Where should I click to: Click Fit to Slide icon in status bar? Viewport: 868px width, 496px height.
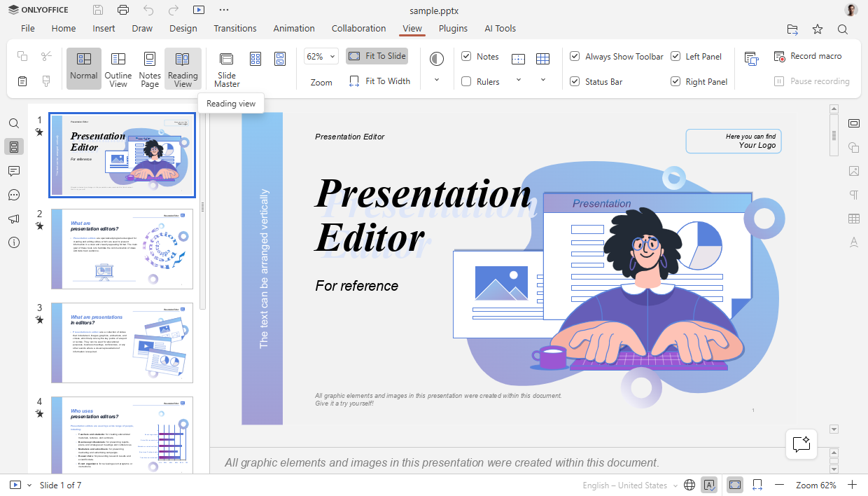[x=735, y=485]
